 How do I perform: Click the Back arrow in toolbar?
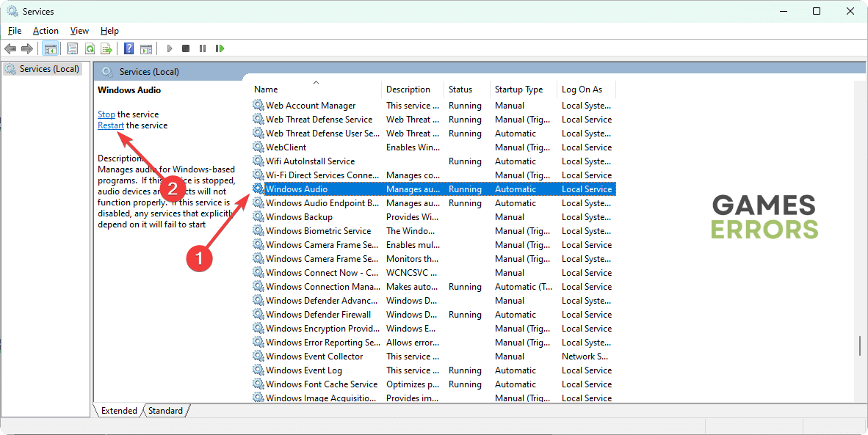click(10, 48)
